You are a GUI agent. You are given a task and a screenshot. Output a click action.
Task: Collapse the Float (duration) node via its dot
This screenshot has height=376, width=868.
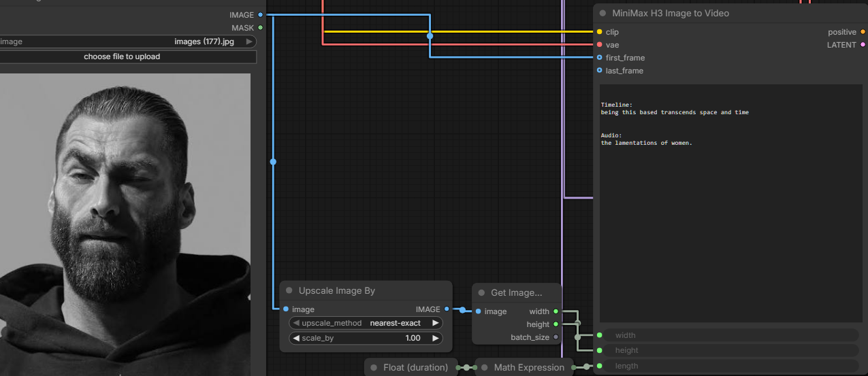[x=374, y=367]
